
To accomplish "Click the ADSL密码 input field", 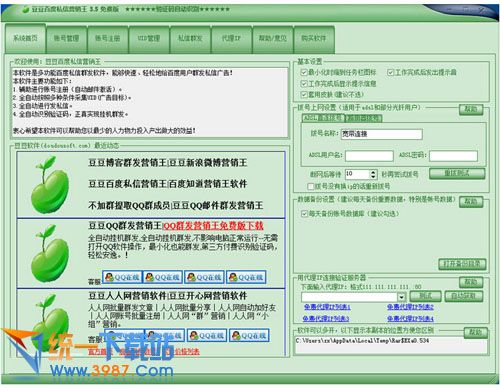I will [453, 155].
